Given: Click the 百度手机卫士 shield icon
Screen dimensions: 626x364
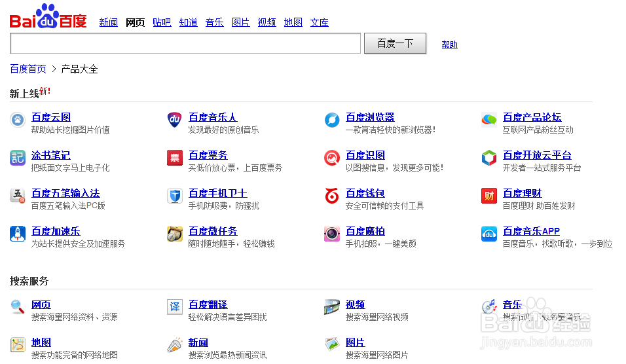Looking at the screenshot, I should (x=174, y=195).
